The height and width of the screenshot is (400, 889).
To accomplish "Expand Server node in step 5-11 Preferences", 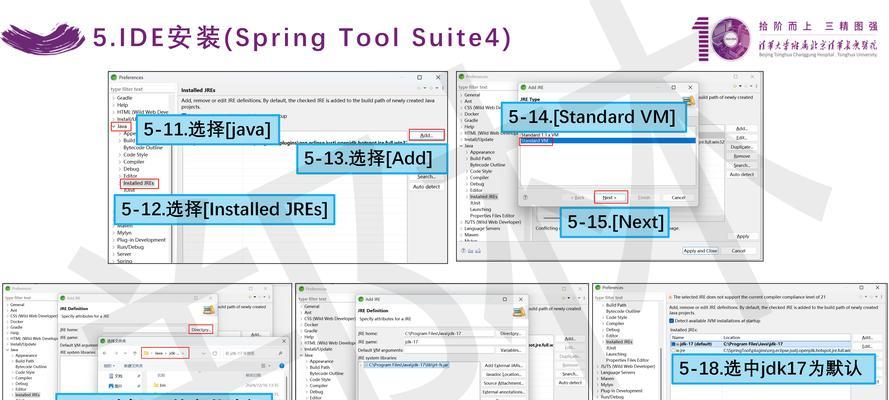I will [113, 254].
